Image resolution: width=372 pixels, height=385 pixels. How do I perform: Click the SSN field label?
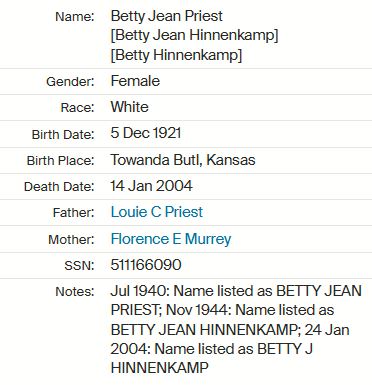tap(79, 266)
